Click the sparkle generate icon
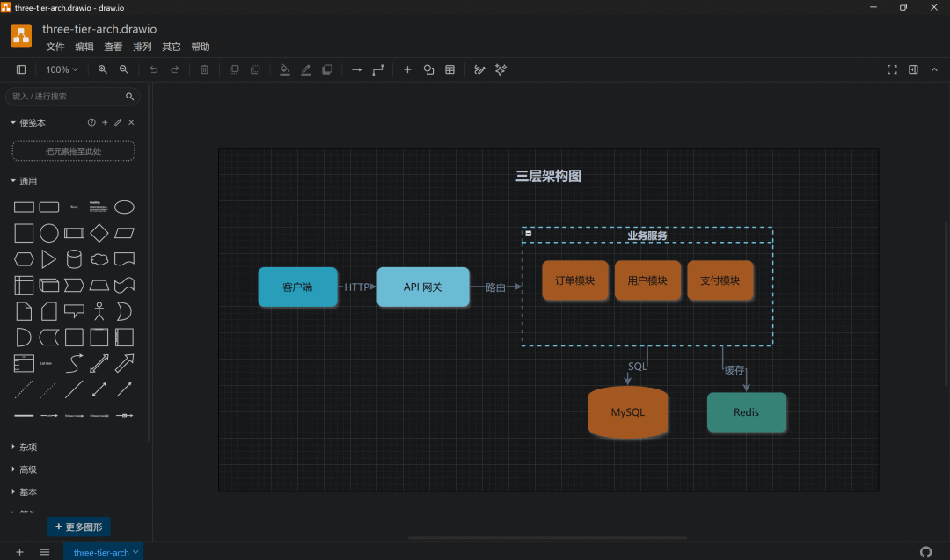 point(501,69)
